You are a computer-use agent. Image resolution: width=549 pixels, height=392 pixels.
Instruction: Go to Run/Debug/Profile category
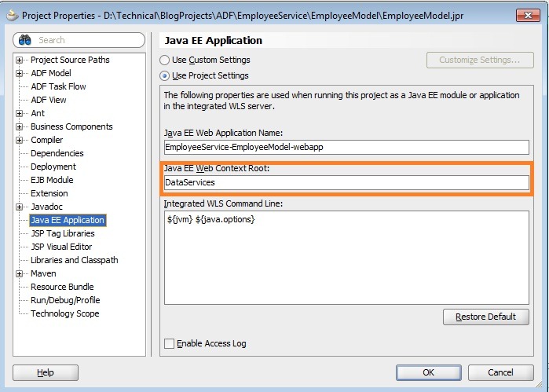[x=64, y=300]
